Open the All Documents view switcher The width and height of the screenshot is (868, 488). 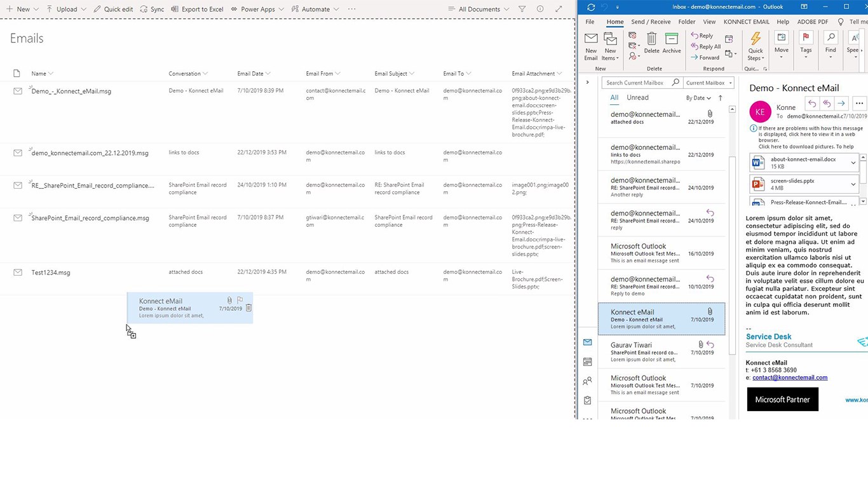478,9
